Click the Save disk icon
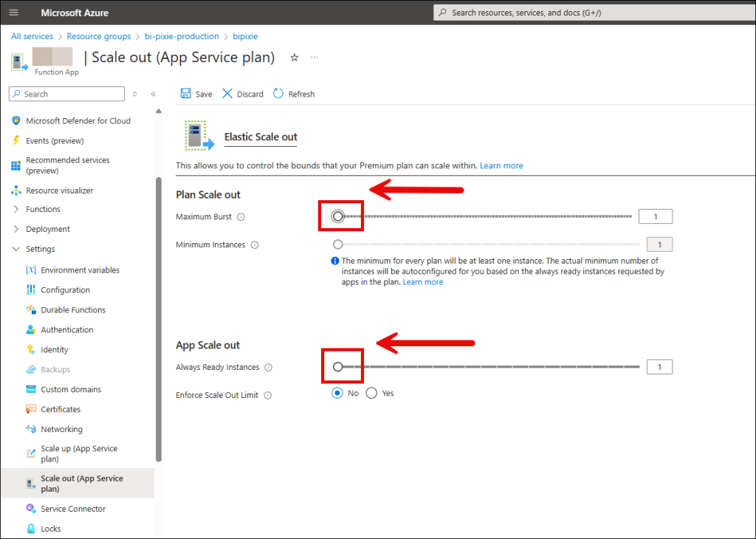Viewport: 756px width, 539px height. coord(185,94)
